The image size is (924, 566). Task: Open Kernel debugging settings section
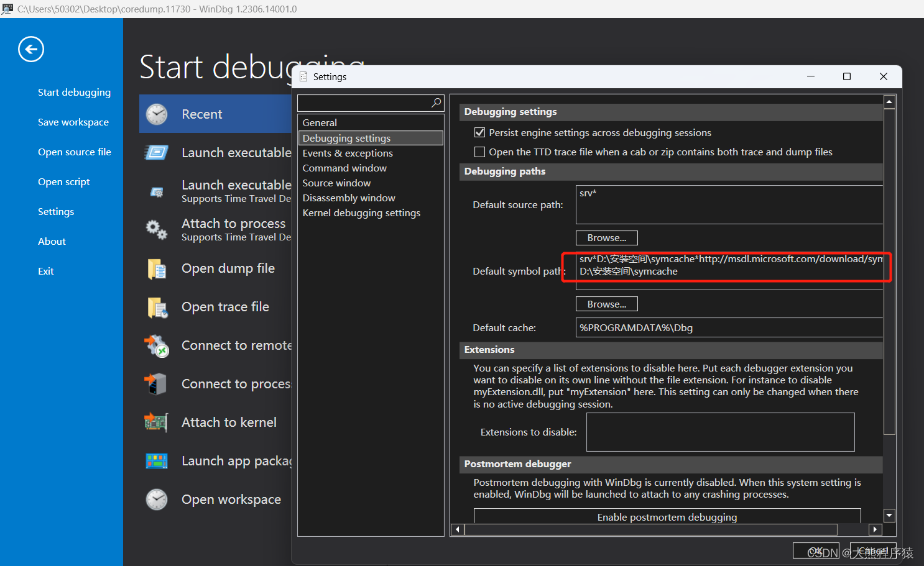click(361, 212)
